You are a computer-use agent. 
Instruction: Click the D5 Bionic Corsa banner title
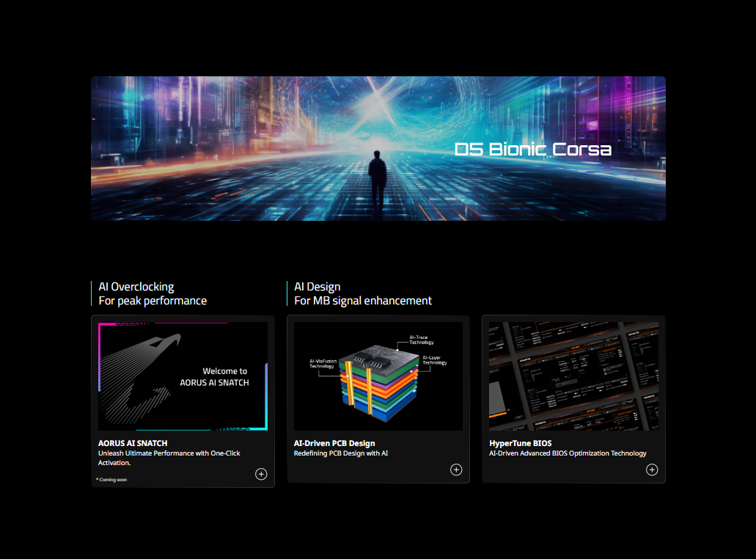click(533, 150)
